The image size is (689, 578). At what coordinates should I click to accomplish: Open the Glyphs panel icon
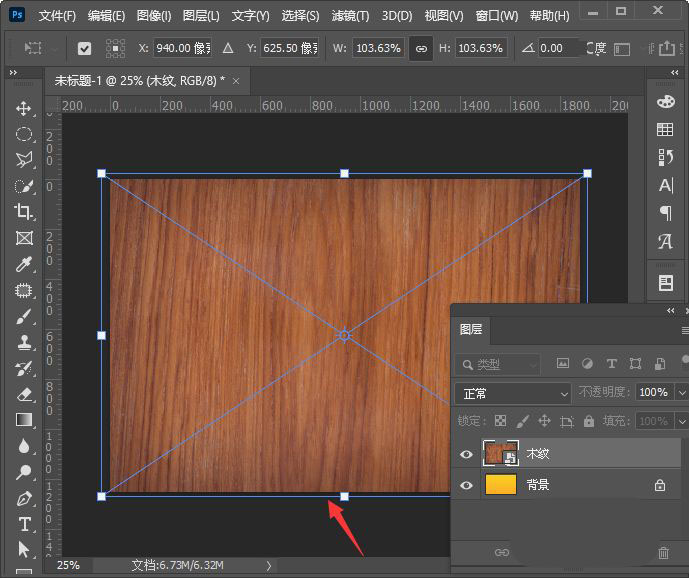665,241
